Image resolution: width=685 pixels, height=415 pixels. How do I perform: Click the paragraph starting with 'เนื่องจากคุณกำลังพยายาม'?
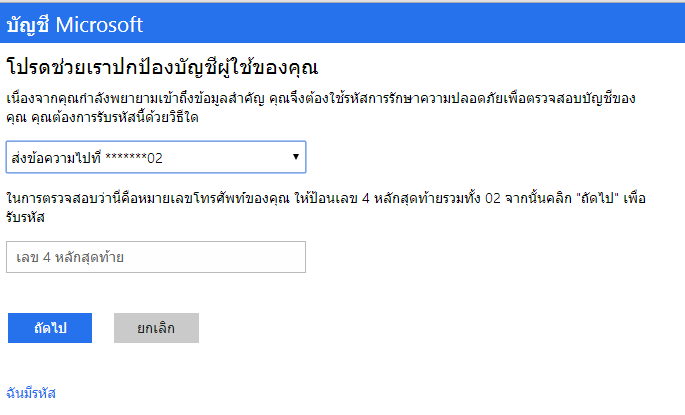click(321, 107)
